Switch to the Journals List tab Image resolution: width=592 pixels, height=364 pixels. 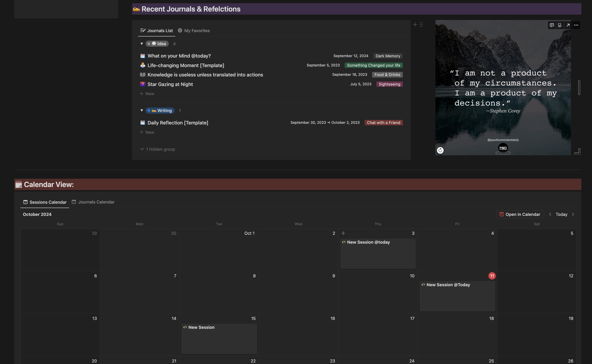tap(156, 31)
